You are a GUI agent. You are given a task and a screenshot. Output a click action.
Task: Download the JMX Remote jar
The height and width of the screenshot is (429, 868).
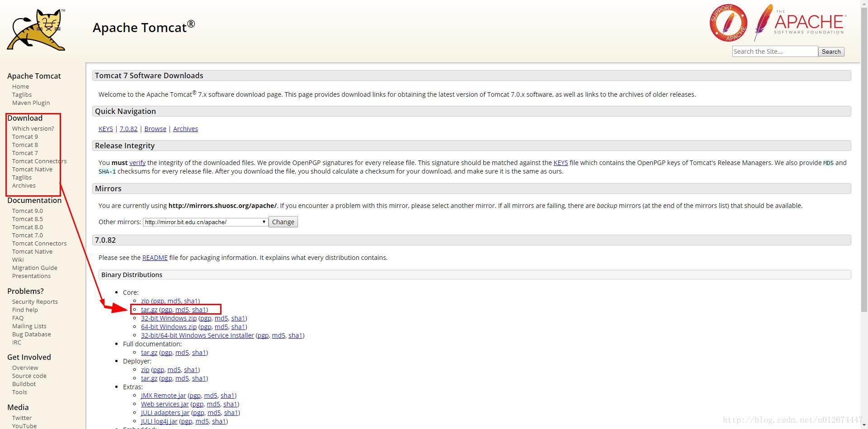pyautogui.click(x=163, y=396)
